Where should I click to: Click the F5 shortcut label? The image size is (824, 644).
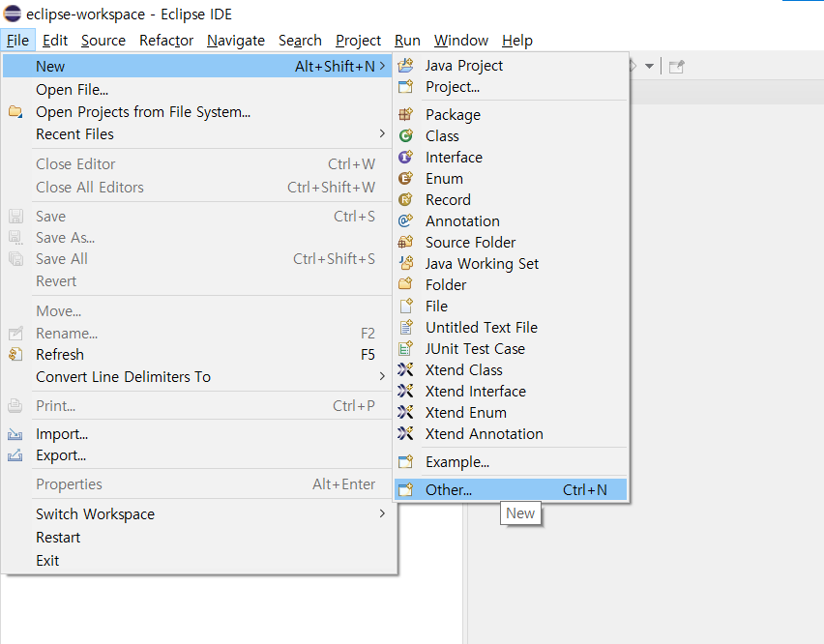point(368,355)
